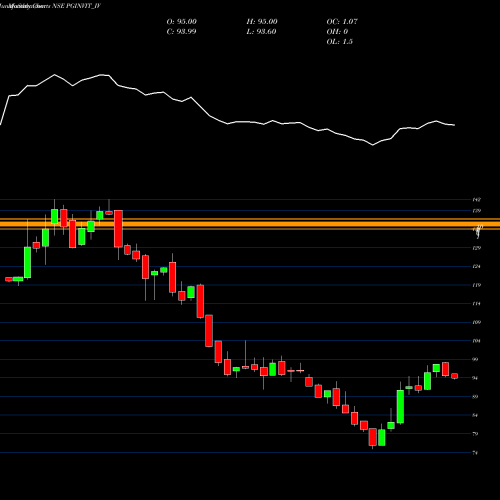Click the NSE PGINVIT_IV chart title
The image size is (500, 500).
76,6
